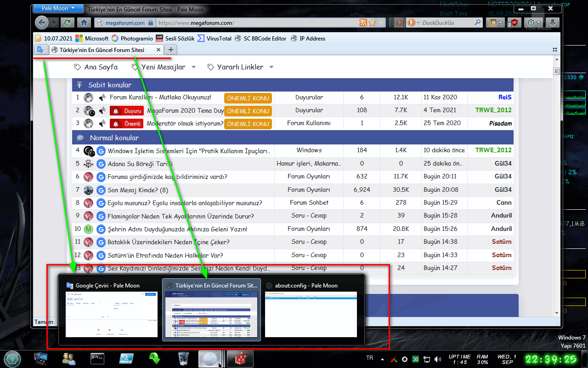This screenshot has width=588, height=368.
Task: Open the uBlock shield extension icon
Action: [514, 22]
